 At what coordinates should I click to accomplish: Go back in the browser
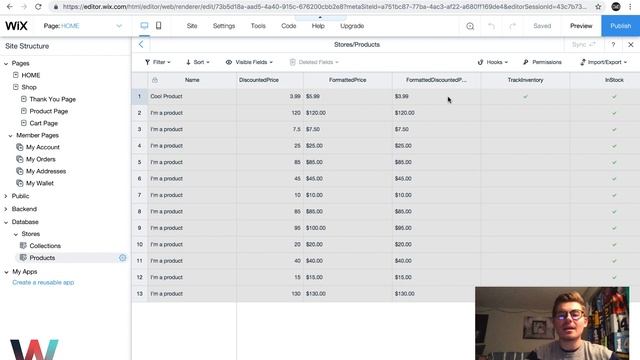coord(9,7)
